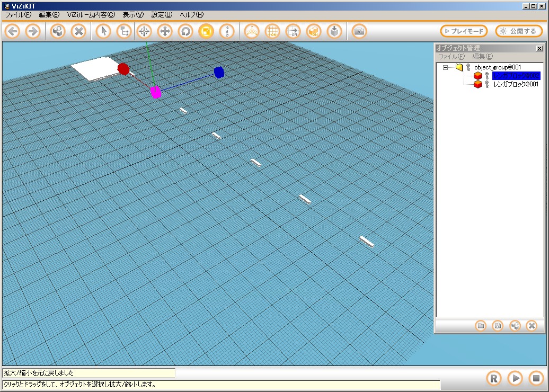Toggle the grid ON toolbar button
The width and height of the screenshot is (549, 392).
[272, 31]
